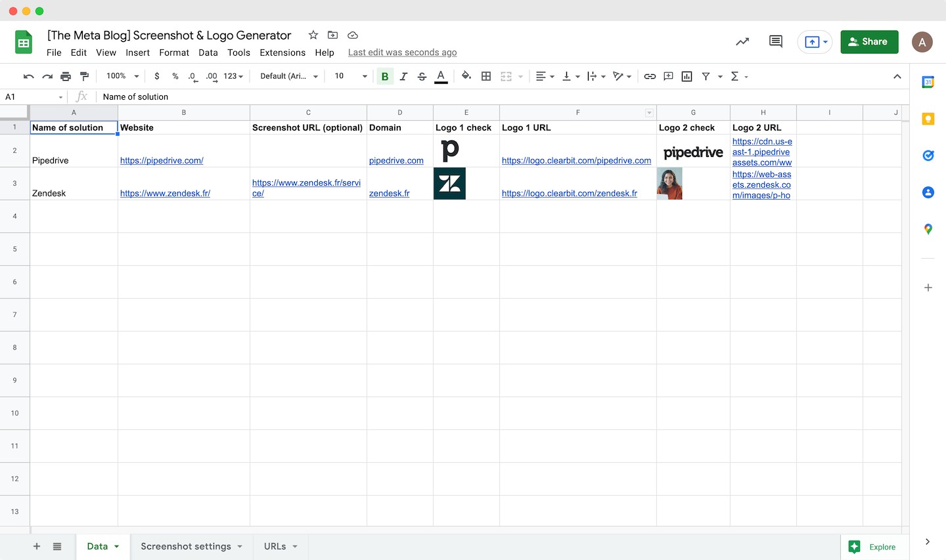The image size is (946, 560).
Task: Click the Insert chart icon
Action: tap(687, 76)
